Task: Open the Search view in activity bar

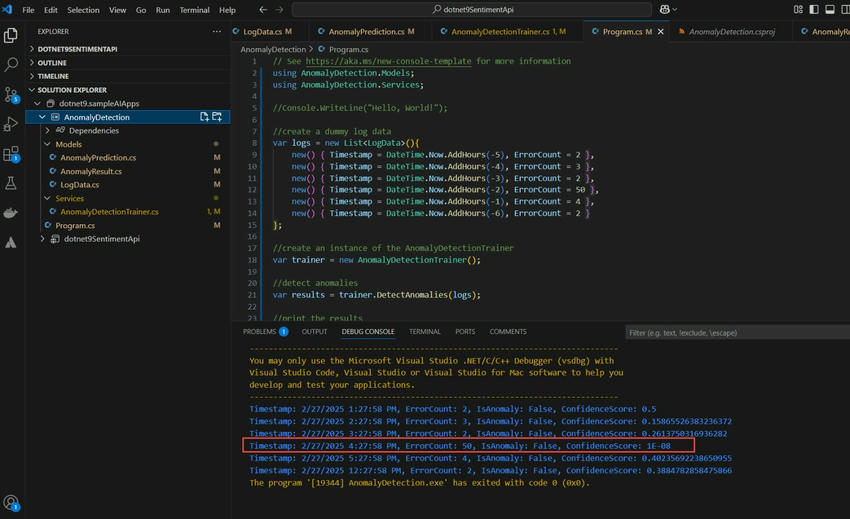Action: tap(11, 65)
